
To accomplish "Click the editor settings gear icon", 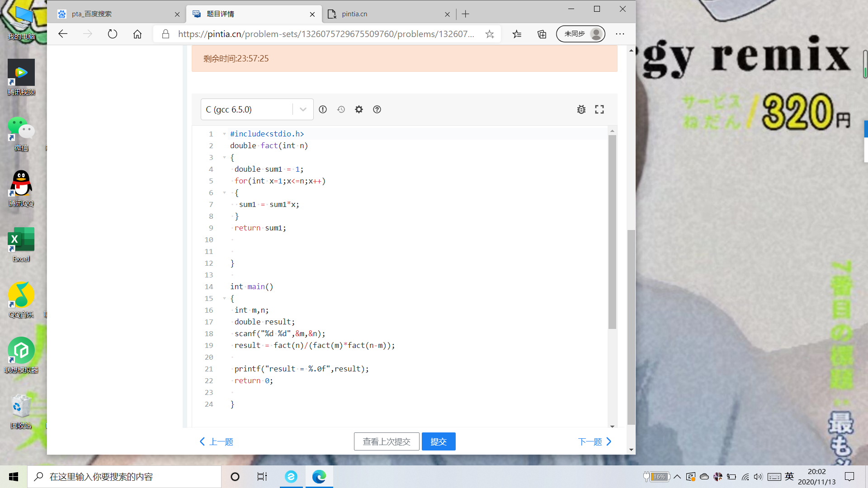I will pos(359,109).
